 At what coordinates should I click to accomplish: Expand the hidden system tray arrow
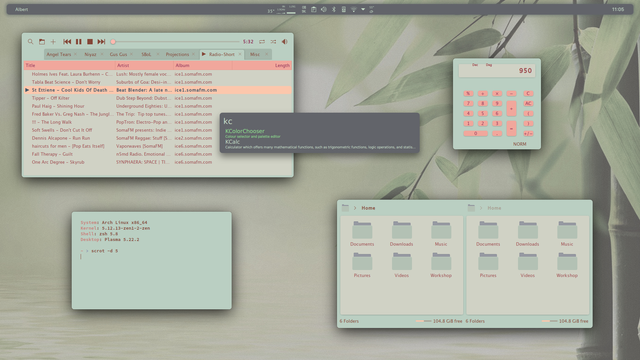tap(363, 9)
